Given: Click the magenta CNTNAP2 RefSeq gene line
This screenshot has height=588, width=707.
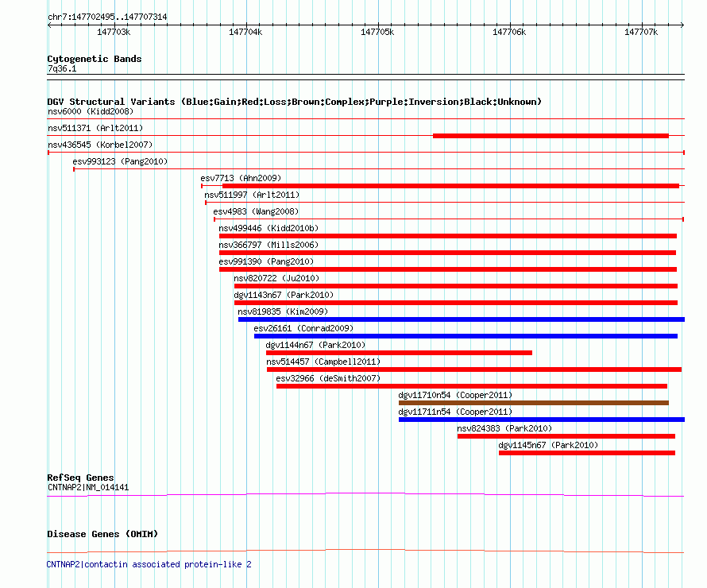Looking at the screenshot, I should pyautogui.click(x=365, y=495).
